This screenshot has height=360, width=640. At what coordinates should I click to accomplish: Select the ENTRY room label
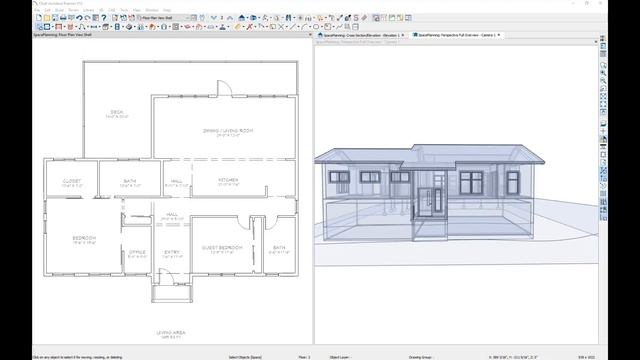click(172, 252)
